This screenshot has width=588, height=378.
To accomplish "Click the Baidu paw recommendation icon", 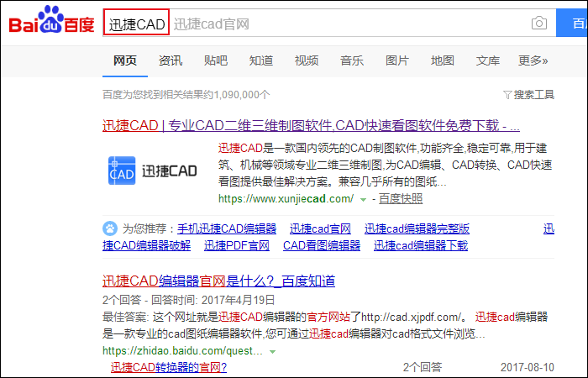I will [x=110, y=228].
